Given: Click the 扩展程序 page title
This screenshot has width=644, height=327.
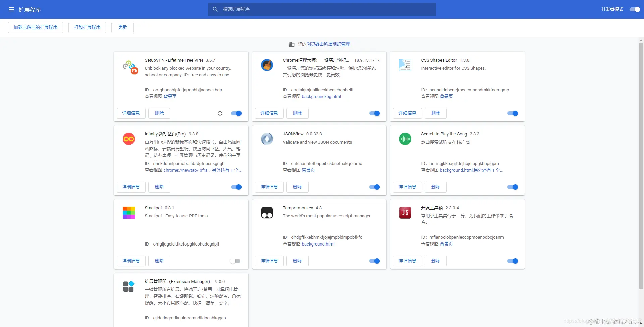Looking at the screenshot, I should point(30,10).
